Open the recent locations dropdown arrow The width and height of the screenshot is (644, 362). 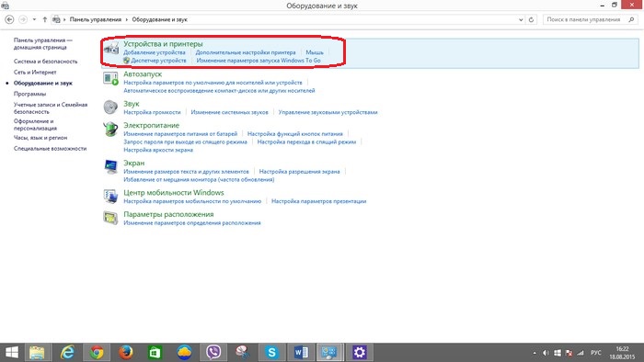click(x=34, y=19)
